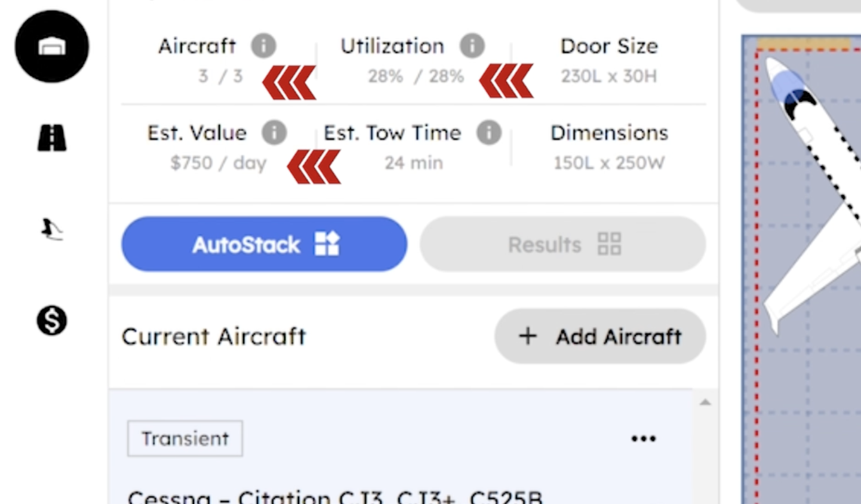This screenshot has height=504, width=861.
Task: Show info for Est. Value
Action: pyautogui.click(x=274, y=133)
